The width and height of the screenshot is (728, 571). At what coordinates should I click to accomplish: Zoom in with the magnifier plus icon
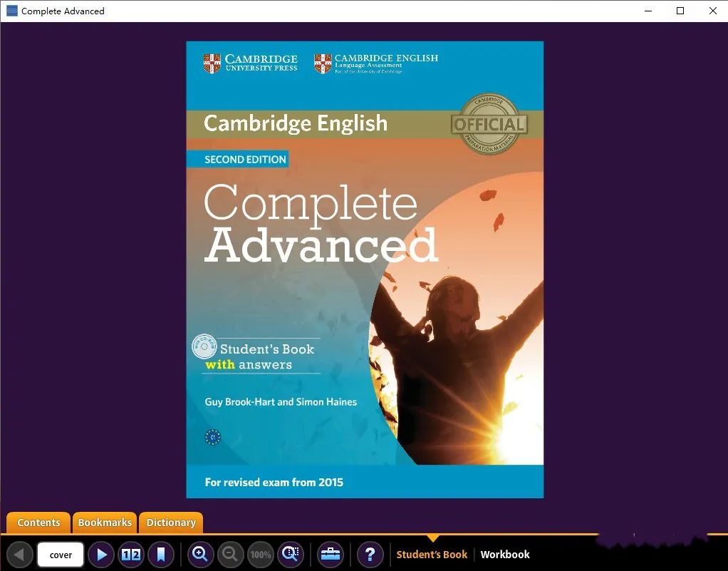(201, 555)
